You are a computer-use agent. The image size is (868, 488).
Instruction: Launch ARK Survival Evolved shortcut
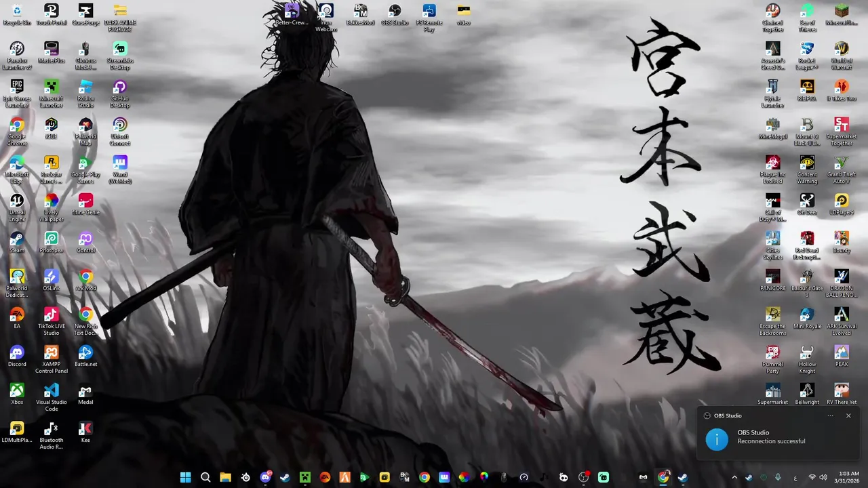click(842, 322)
